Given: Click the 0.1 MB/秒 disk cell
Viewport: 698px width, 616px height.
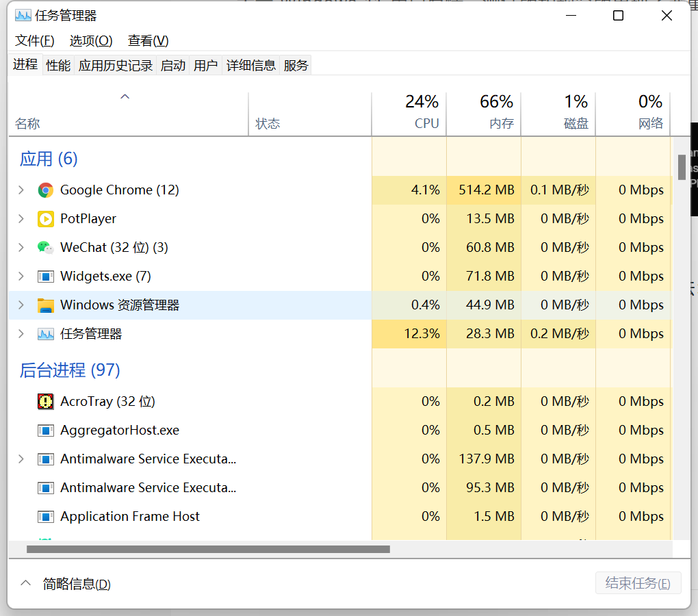Looking at the screenshot, I should (x=558, y=190).
